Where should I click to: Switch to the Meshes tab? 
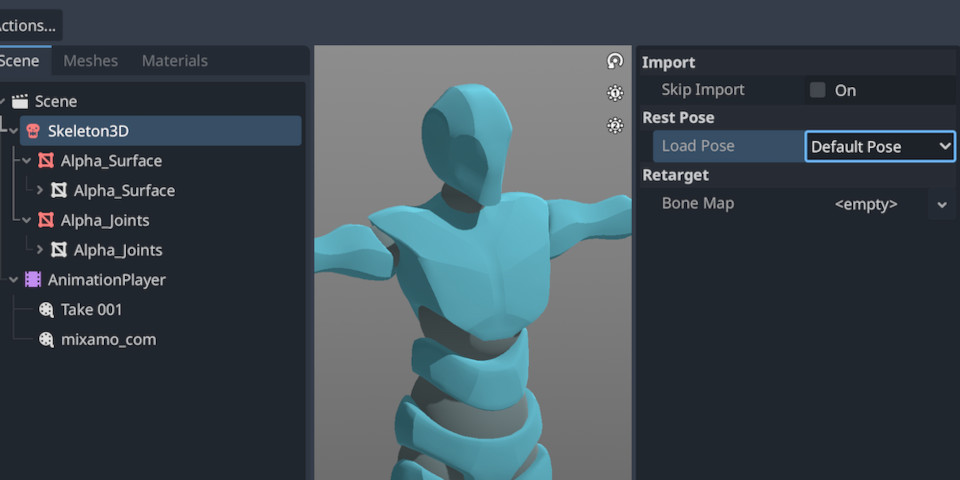pyautogui.click(x=90, y=61)
